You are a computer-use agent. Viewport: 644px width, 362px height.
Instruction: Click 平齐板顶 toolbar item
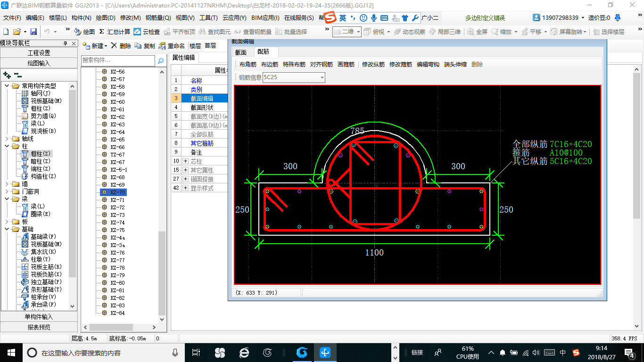179,32
